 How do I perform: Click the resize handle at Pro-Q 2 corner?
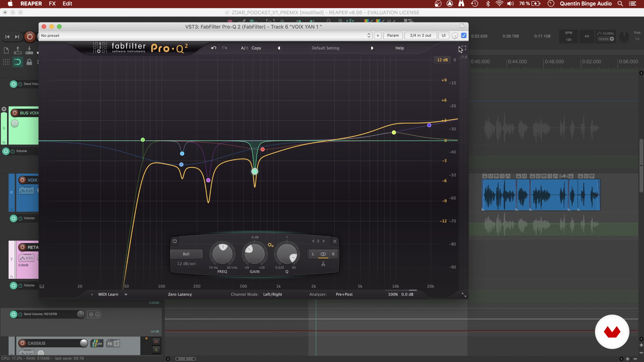tap(464, 295)
